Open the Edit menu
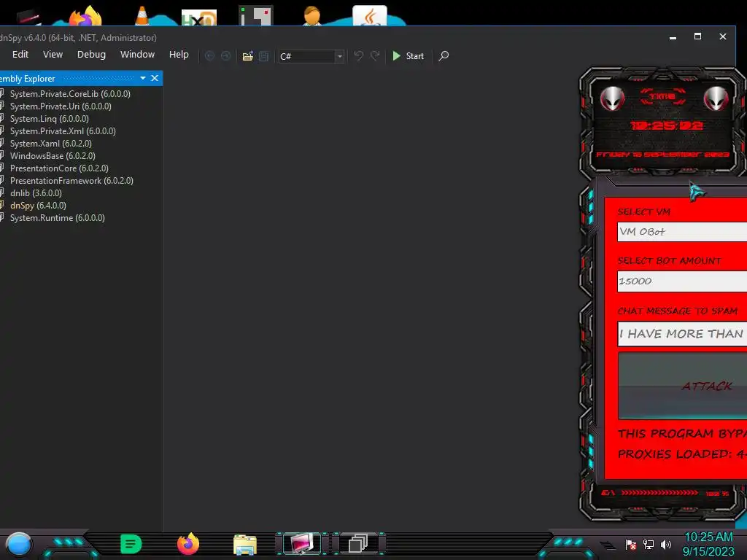The height and width of the screenshot is (560, 747). coord(20,54)
